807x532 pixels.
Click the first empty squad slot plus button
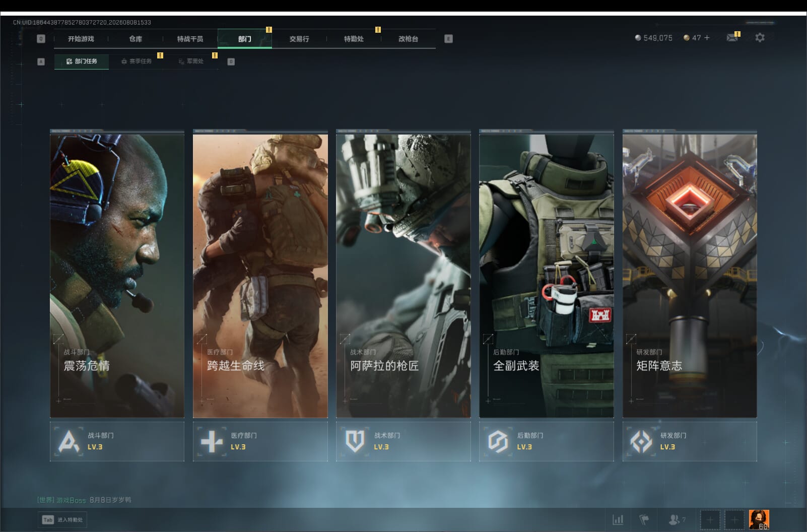pos(710,520)
